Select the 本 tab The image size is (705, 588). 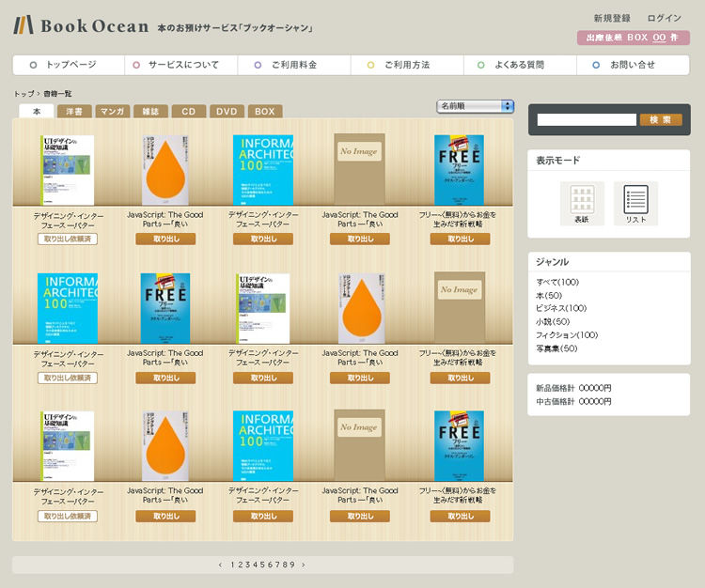coord(37,111)
